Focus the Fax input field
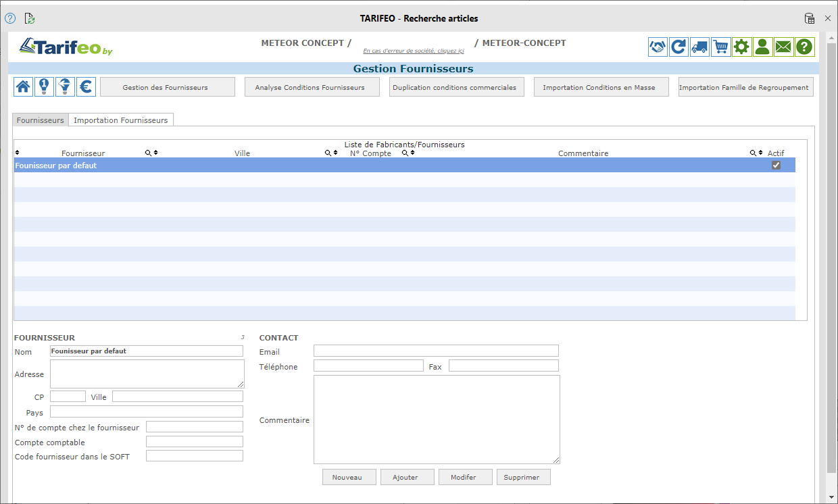Image resolution: width=838 pixels, height=504 pixels. coord(503,366)
